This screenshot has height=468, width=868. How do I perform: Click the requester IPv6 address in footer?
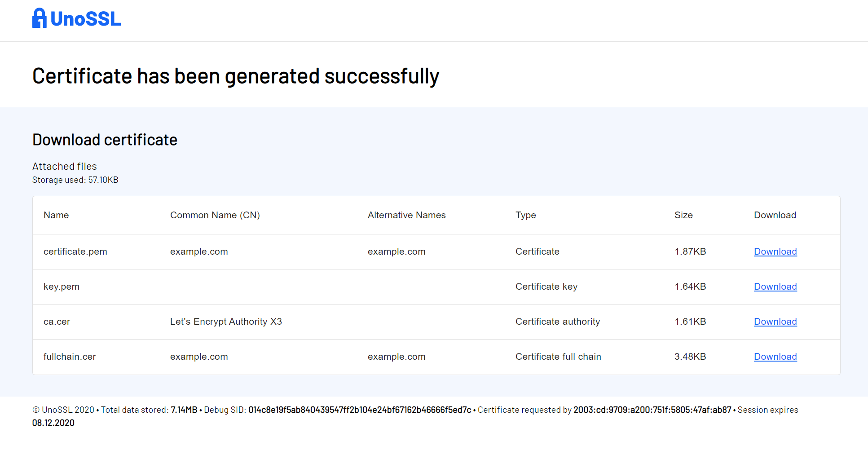coord(652,410)
